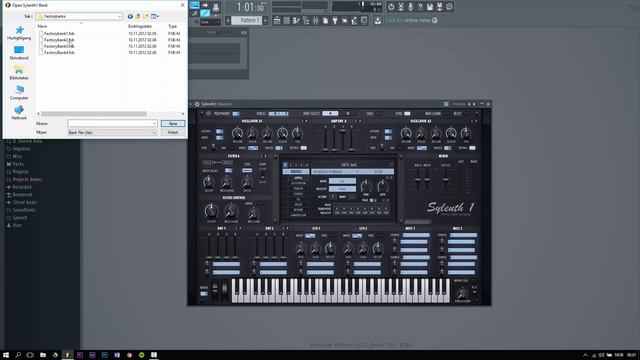Click the Åpne button
Image resolution: width=640 pixels, height=360 pixels.
coord(173,123)
